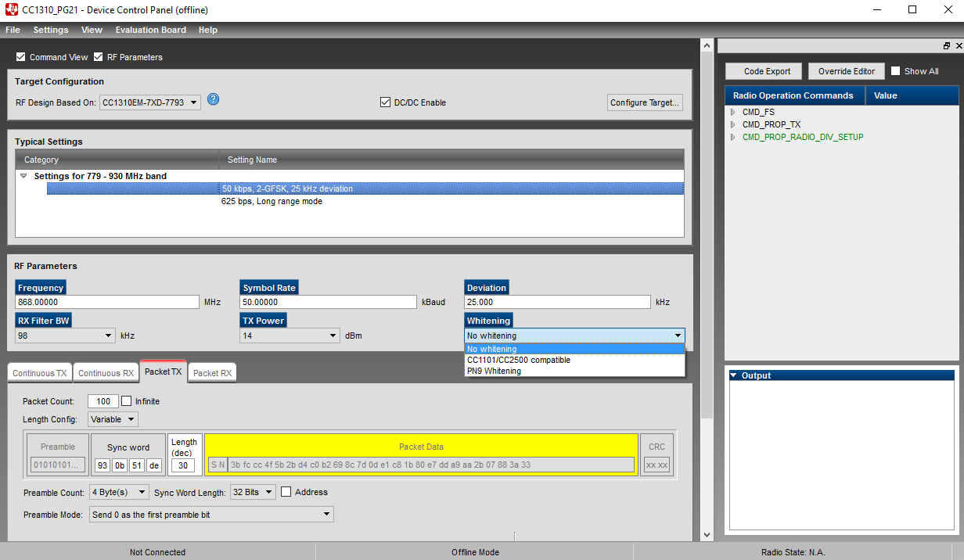The image size is (964, 560).
Task: Open the RF design help icon
Action: [x=213, y=99]
